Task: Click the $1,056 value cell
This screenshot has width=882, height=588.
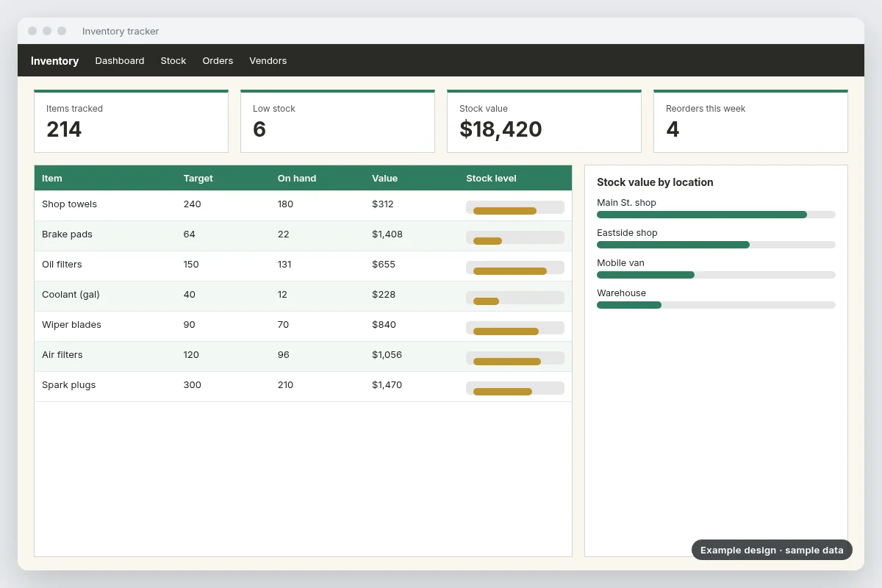Action: [387, 355]
